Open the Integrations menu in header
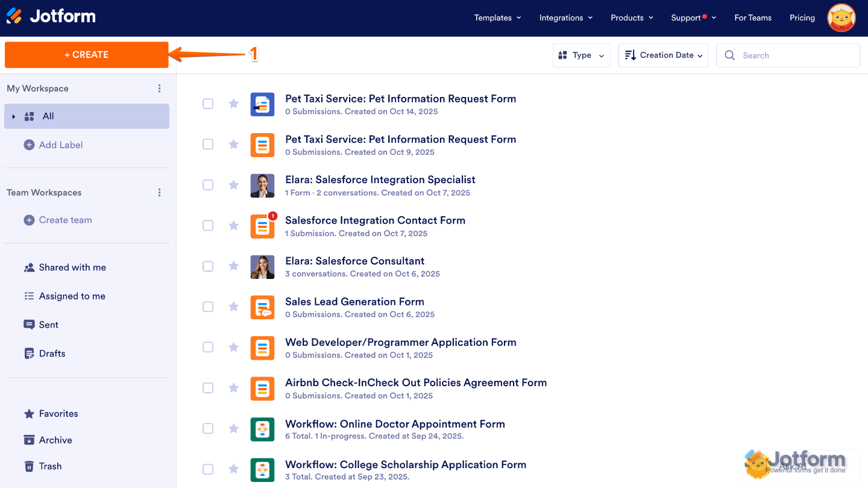 (565, 18)
